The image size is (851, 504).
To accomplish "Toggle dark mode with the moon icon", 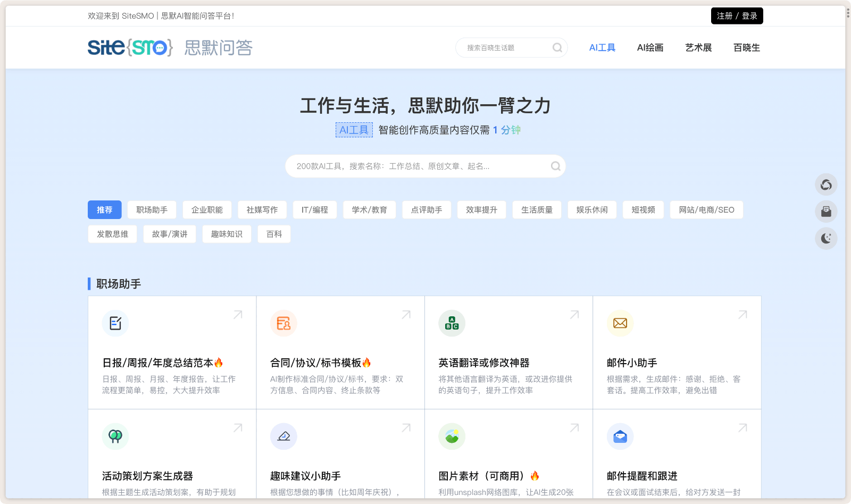I will 825,238.
